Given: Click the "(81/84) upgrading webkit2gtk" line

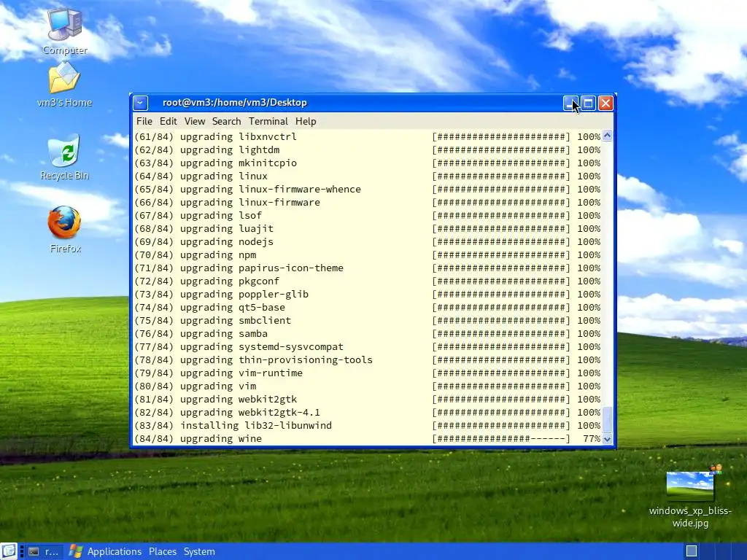Looking at the screenshot, I should point(368,399).
